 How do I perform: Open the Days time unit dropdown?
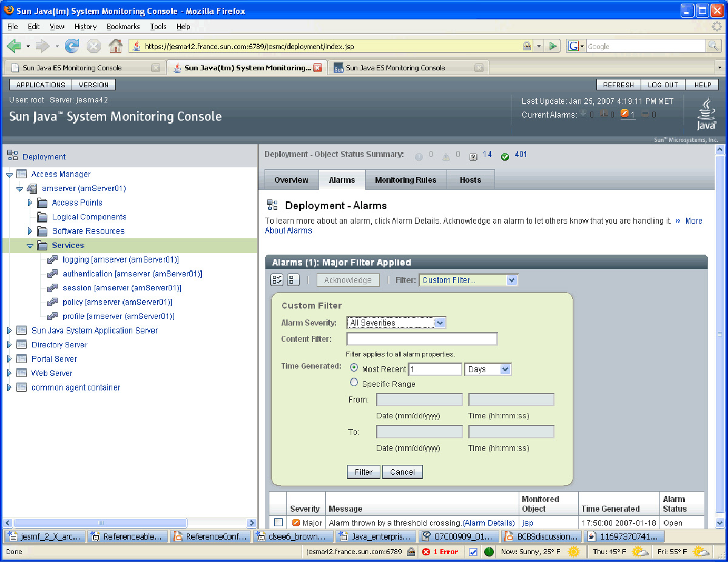tap(488, 369)
